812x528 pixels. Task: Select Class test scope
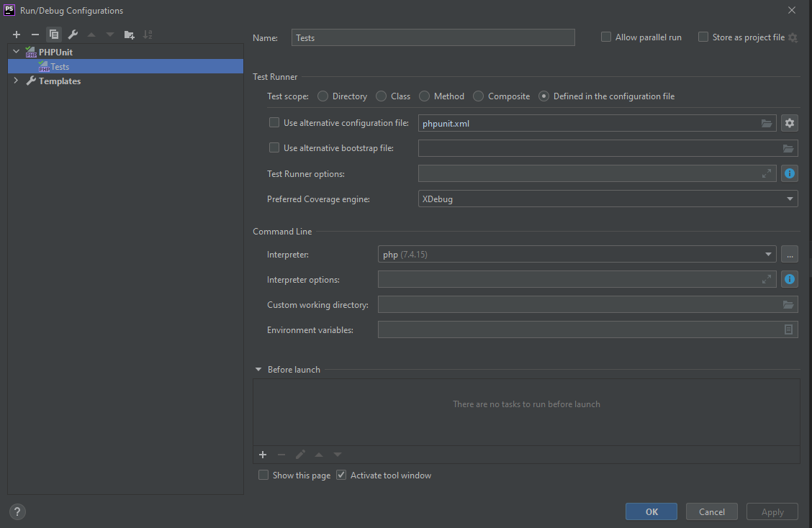tap(381, 96)
